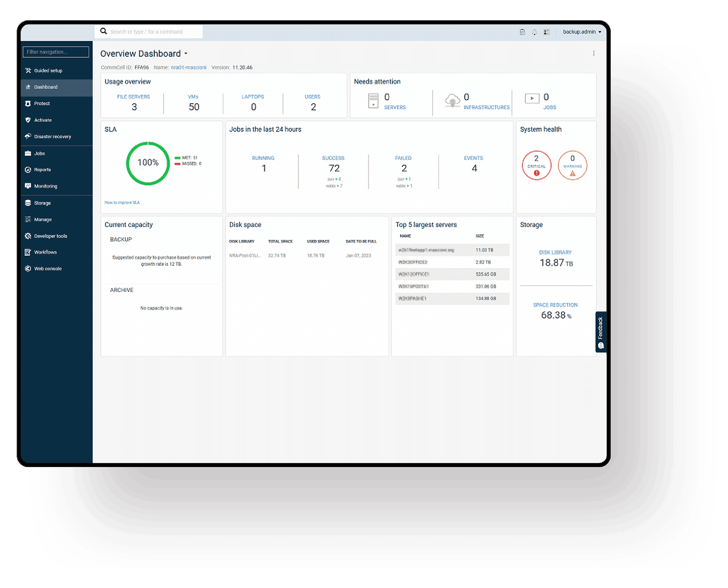Viewport: 728px width, 588px height.
Task: Expand the Overview Dashboard dropdown
Action: point(186,54)
